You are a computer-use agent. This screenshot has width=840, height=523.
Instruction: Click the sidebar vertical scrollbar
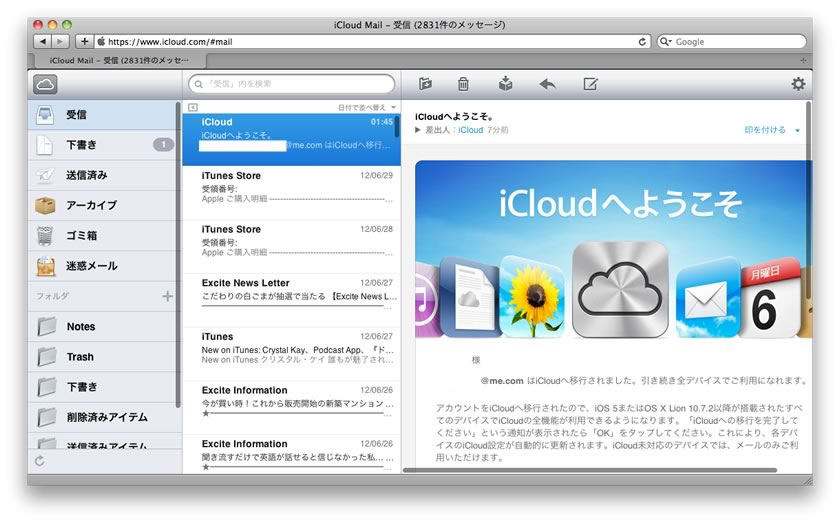click(x=178, y=255)
